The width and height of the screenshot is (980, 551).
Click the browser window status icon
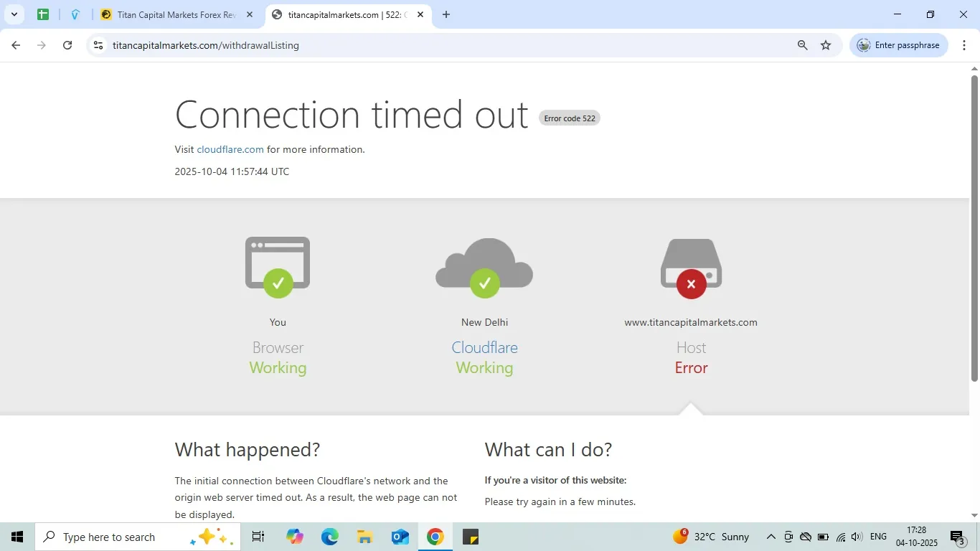click(278, 267)
